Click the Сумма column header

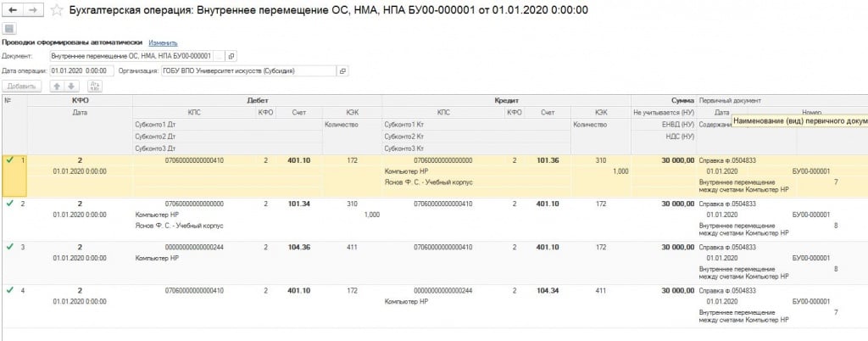[682, 100]
